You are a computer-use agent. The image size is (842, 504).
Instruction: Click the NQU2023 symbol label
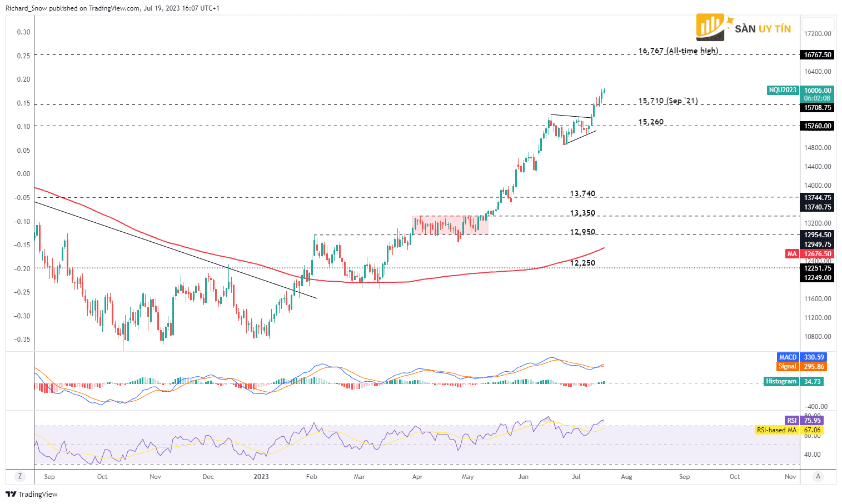pyautogui.click(x=783, y=90)
